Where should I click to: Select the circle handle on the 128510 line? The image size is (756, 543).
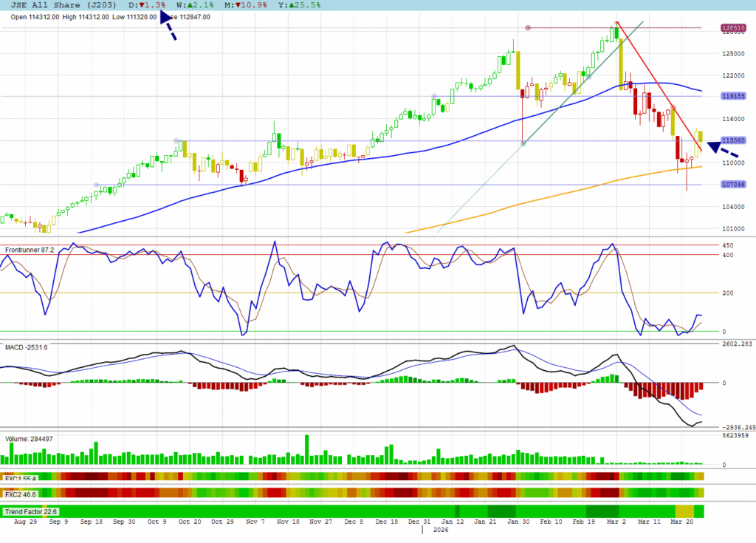528,28
